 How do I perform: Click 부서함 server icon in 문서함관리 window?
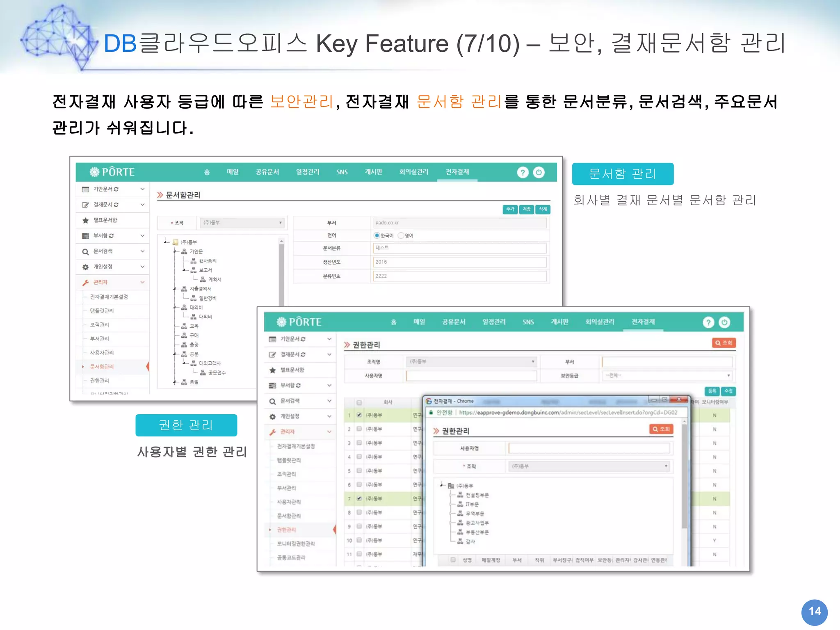pos(85,236)
